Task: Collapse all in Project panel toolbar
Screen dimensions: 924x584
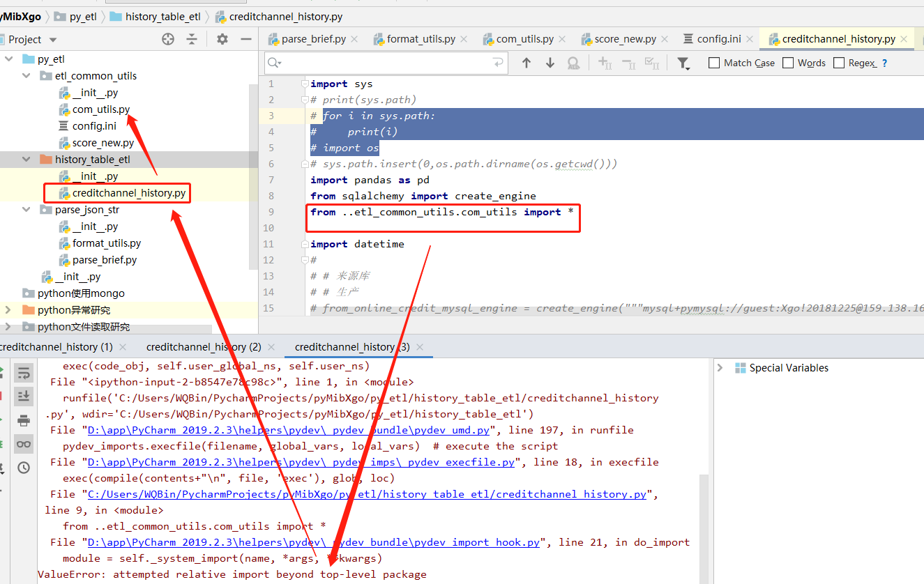Action: pos(192,39)
